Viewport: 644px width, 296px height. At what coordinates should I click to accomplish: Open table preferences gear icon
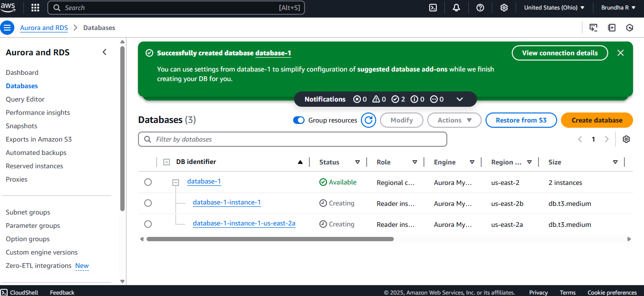tap(626, 139)
